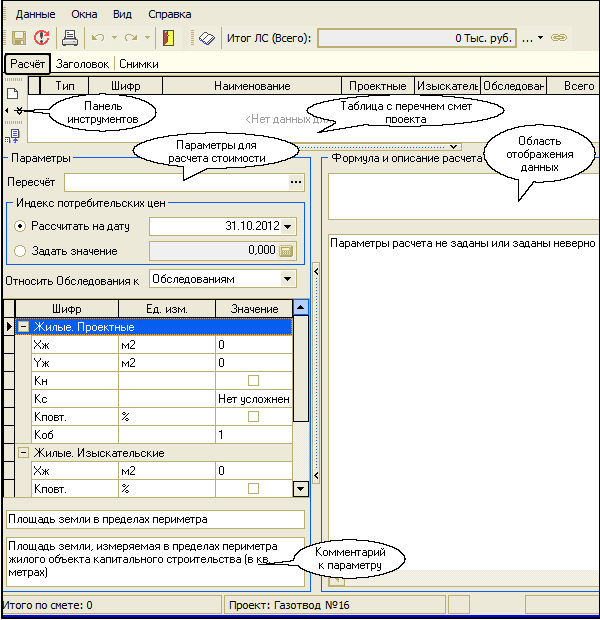This screenshot has width=600, height=620.
Task: Open the Относить Обследования к dropdown
Action: (287, 278)
